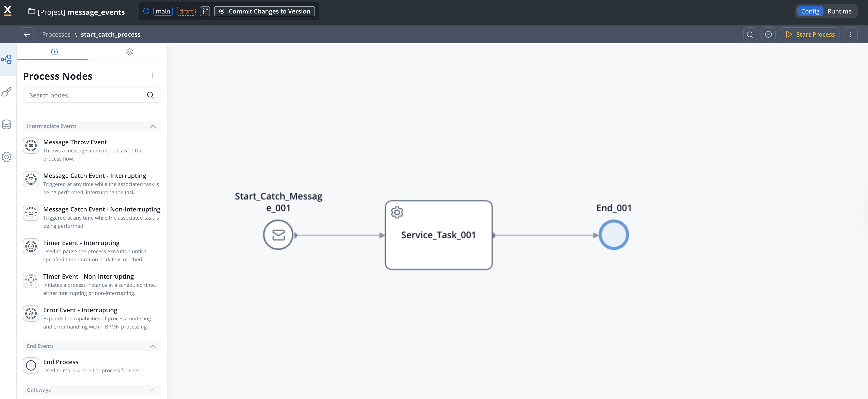Collapse the Process Nodes panel
Viewport: 868px width, 399px height.
154,76
